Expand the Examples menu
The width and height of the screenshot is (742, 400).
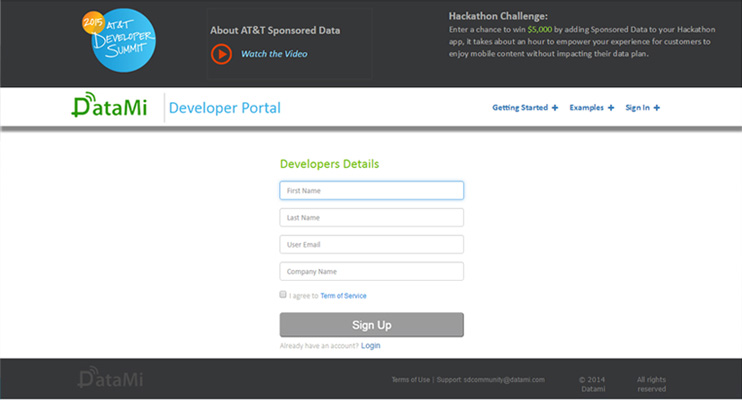[x=591, y=108]
